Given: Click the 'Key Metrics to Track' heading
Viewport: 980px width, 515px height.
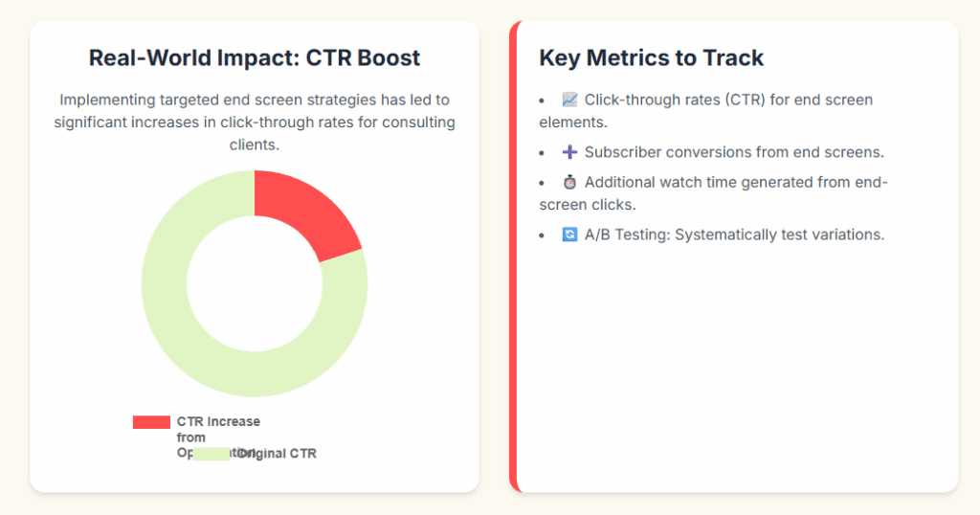Looking at the screenshot, I should pos(652,57).
